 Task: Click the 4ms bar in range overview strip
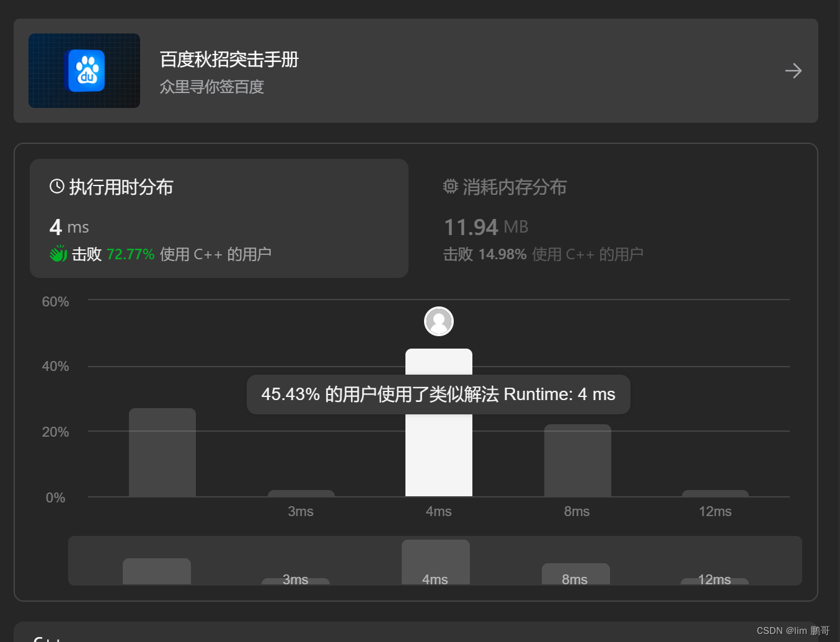click(x=436, y=562)
